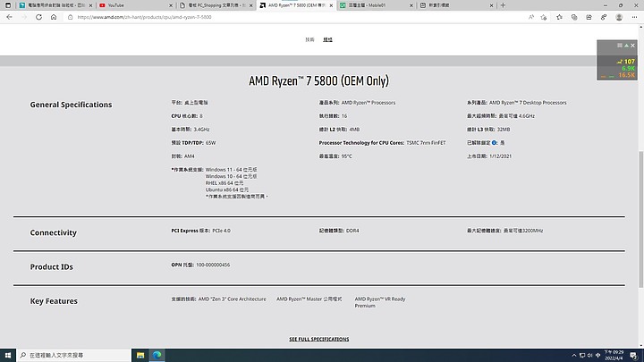Open the Windows Start menu

pos(8,355)
